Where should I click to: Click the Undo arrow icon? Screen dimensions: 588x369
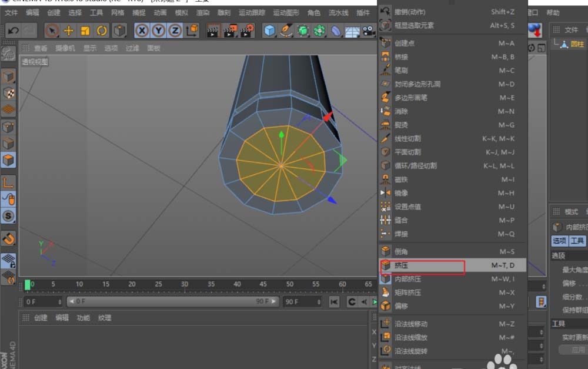pos(13,31)
